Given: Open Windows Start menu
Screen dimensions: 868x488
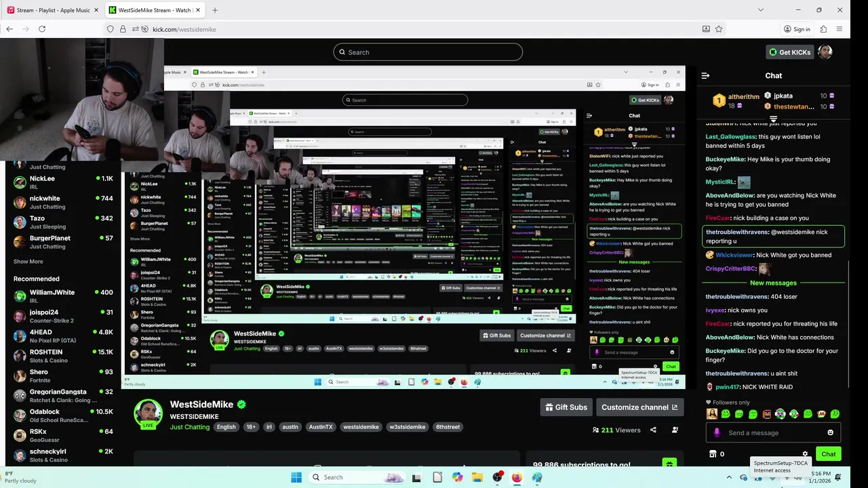Looking at the screenshot, I should tap(296, 477).
